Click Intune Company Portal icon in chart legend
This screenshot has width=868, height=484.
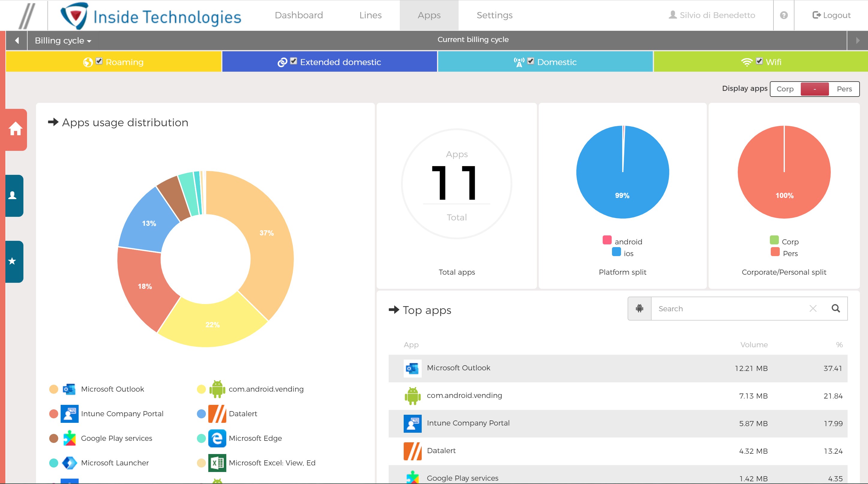click(69, 414)
